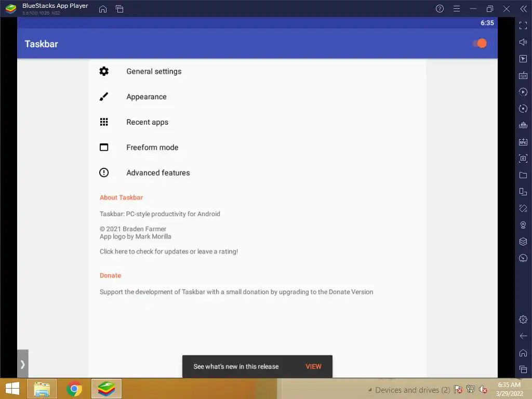
Task: Open the media folder sidebar icon
Action: coord(523,175)
